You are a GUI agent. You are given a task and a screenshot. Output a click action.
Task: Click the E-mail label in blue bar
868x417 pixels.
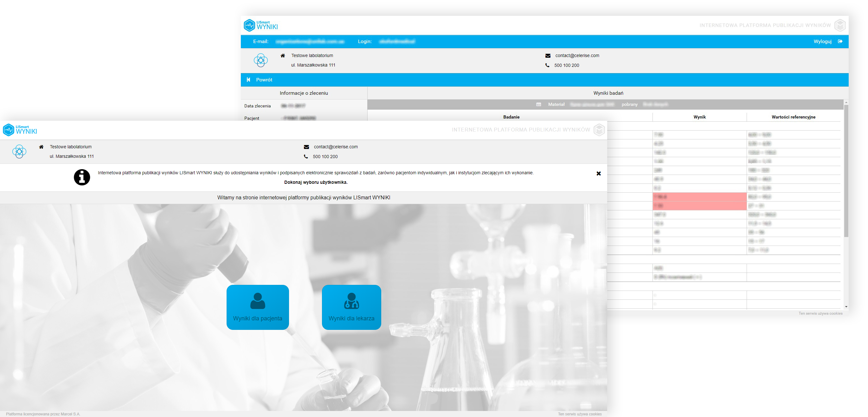260,42
